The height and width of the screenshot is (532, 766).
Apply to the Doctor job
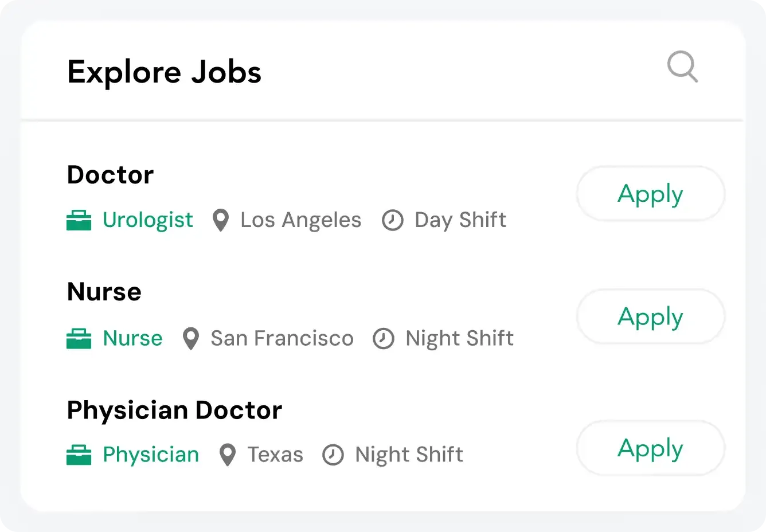(650, 194)
